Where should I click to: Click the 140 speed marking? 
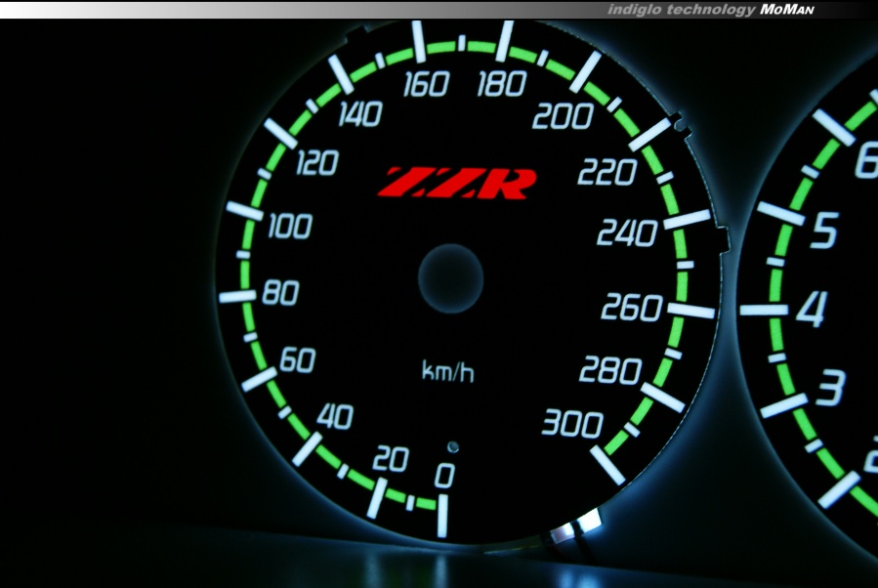(360, 114)
